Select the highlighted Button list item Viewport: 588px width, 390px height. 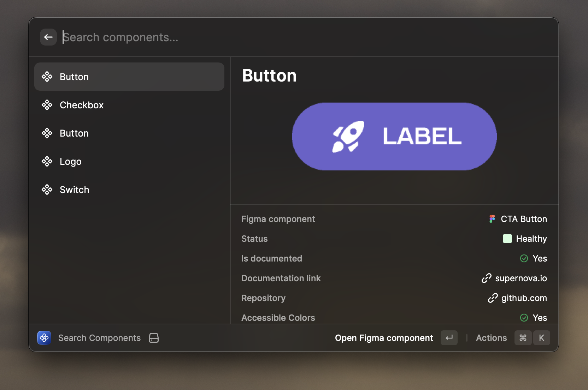click(x=129, y=77)
